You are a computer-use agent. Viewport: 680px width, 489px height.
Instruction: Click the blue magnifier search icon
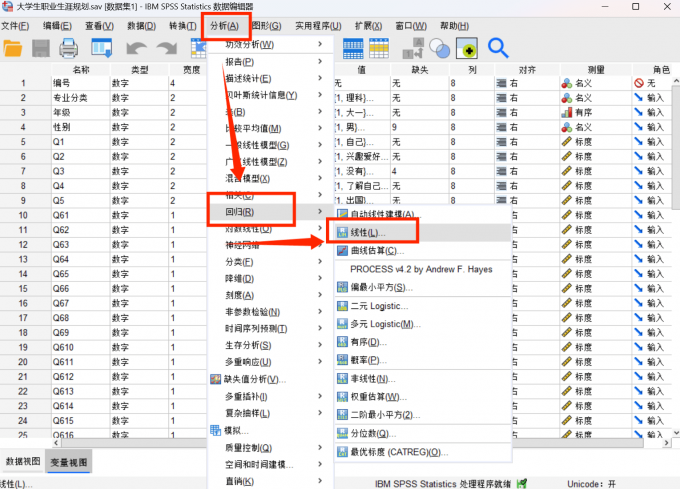(x=498, y=48)
